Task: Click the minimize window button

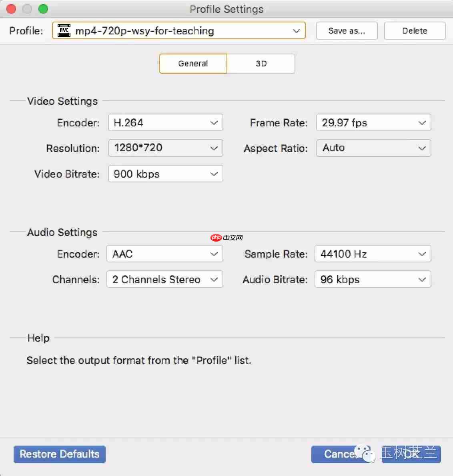Action: click(x=27, y=9)
